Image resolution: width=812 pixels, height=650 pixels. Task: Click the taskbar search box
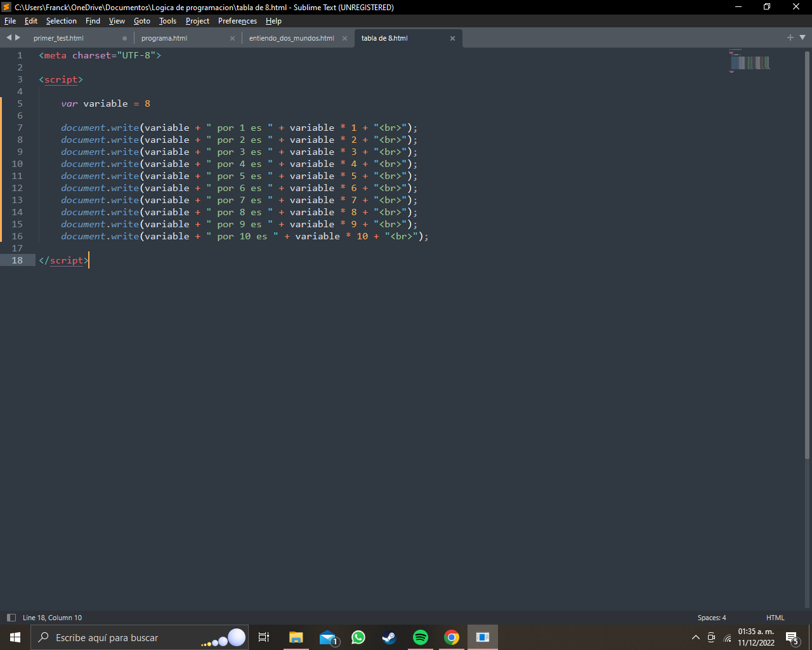(x=140, y=637)
